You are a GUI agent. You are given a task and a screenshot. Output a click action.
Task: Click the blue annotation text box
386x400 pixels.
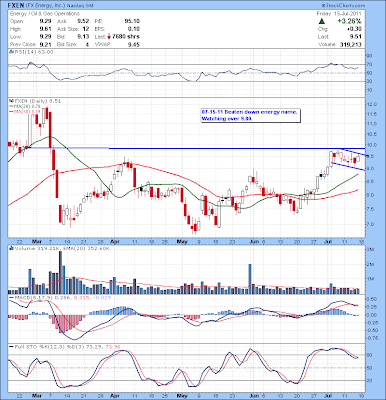click(251, 116)
